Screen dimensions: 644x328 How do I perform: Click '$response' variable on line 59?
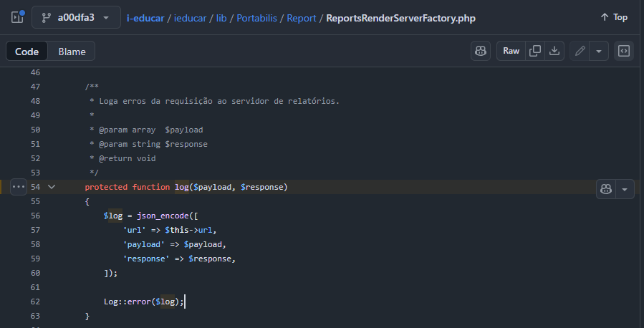tap(210, 259)
